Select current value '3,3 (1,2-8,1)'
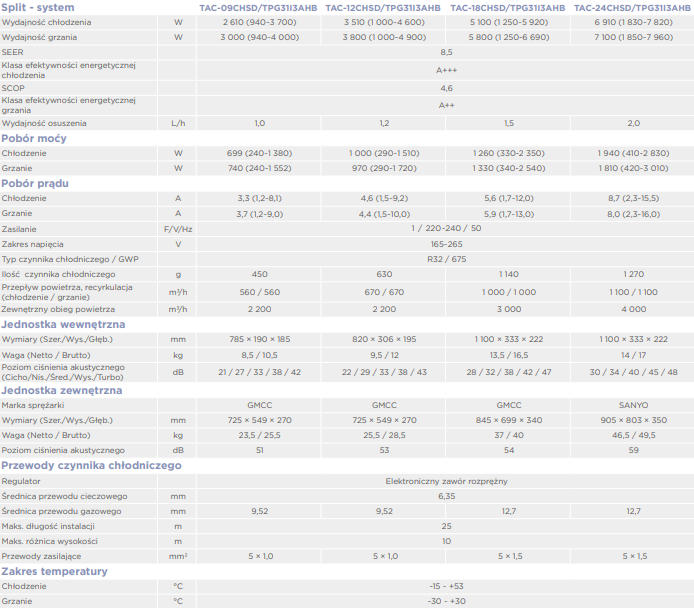This screenshot has width=694, height=608. pyautogui.click(x=259, y=198)
